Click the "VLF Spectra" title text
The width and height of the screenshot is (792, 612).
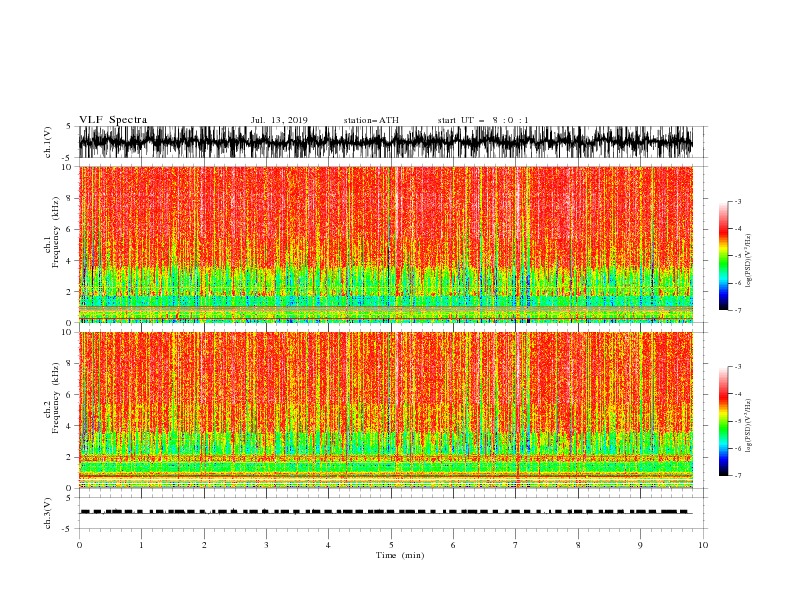pyautogui.click(x=113, y=120)
